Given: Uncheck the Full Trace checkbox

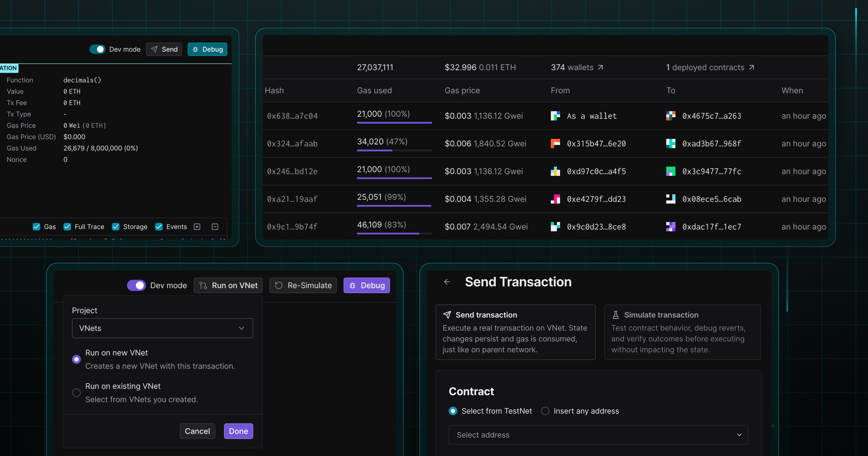Looking at the screenshot, I should point(67,226).
